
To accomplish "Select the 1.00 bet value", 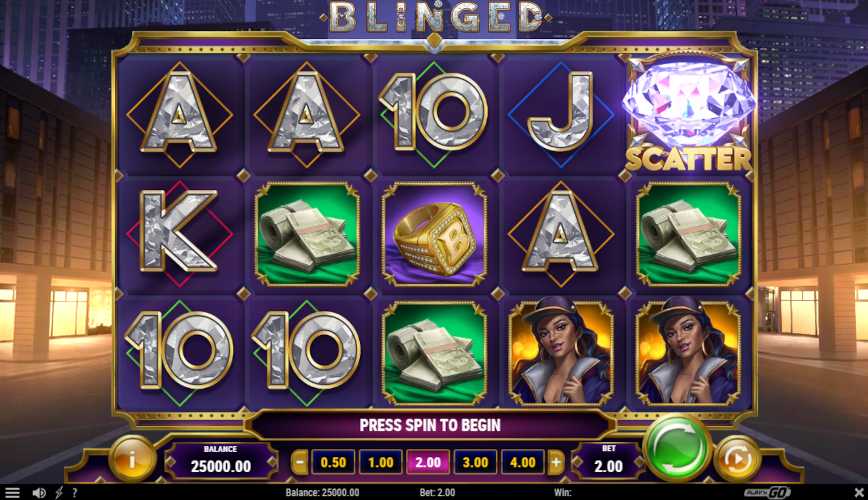I will click(381, 462).
